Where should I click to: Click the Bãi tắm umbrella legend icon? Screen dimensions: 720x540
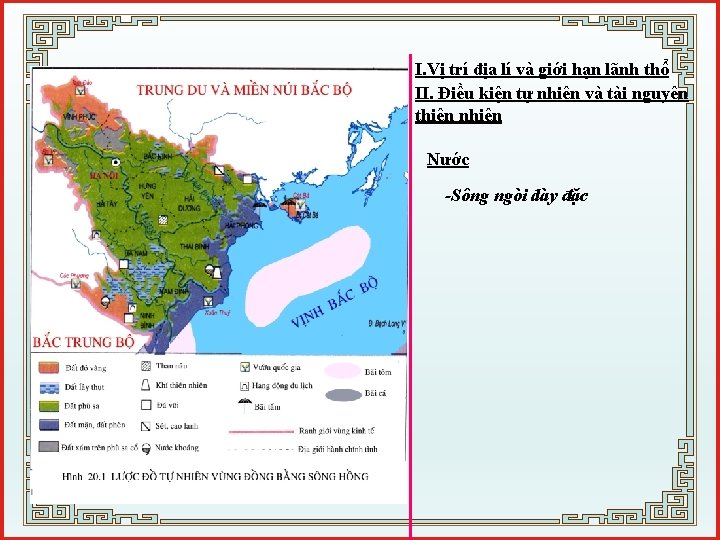point(245,406)
